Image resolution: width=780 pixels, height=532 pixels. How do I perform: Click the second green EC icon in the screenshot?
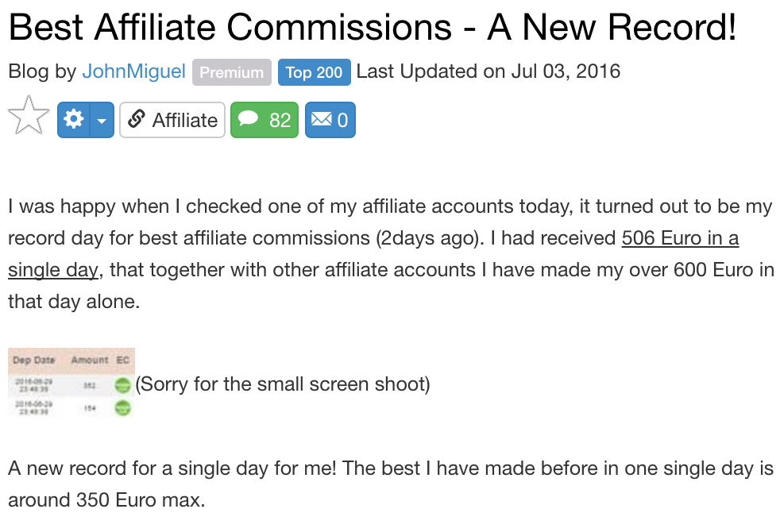(x=122, y=408)
